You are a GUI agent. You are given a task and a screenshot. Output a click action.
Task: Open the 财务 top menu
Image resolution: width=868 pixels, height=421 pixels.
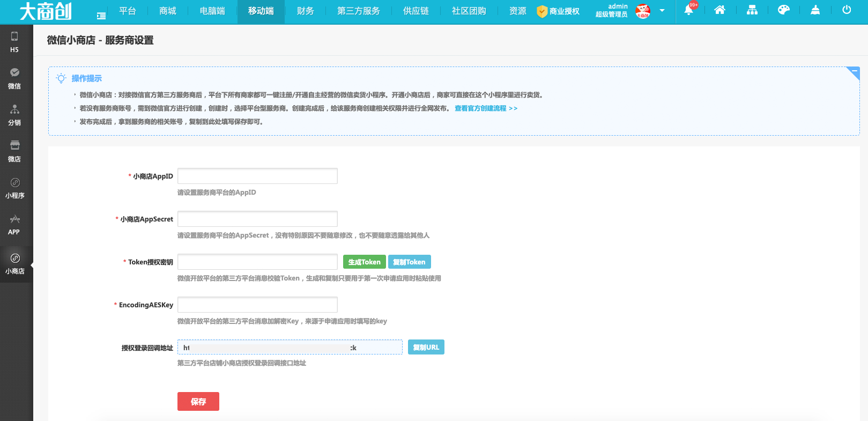[306, 11]
